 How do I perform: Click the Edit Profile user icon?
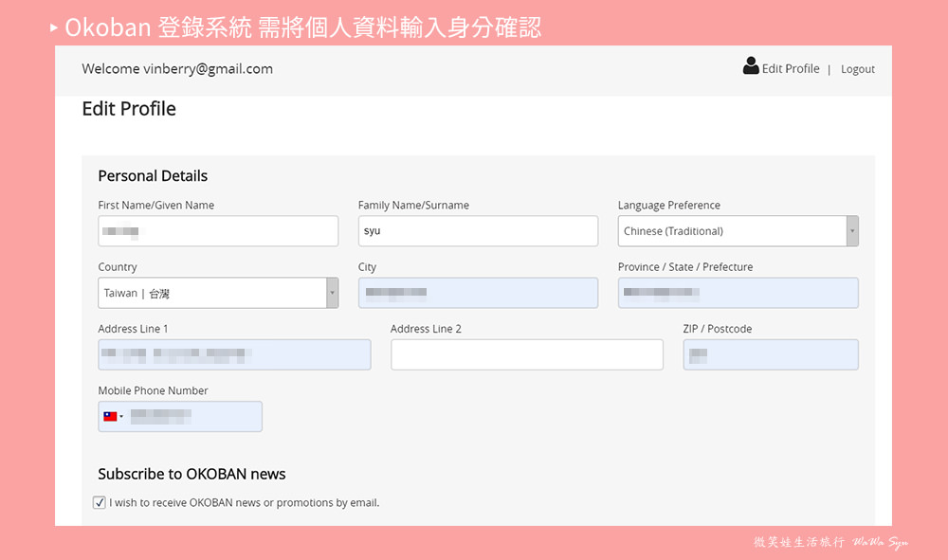point(750,65)
